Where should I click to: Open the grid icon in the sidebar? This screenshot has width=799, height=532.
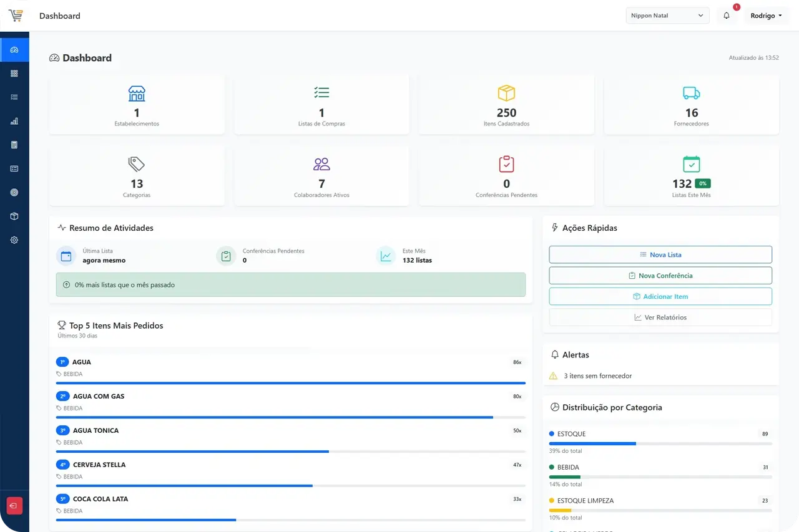tap(14, 74)
